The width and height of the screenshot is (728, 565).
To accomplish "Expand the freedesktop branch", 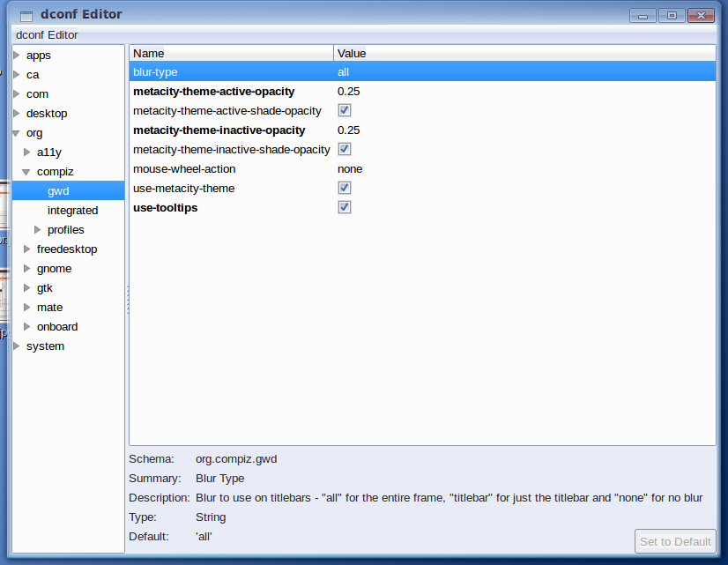I will point(26,249).
